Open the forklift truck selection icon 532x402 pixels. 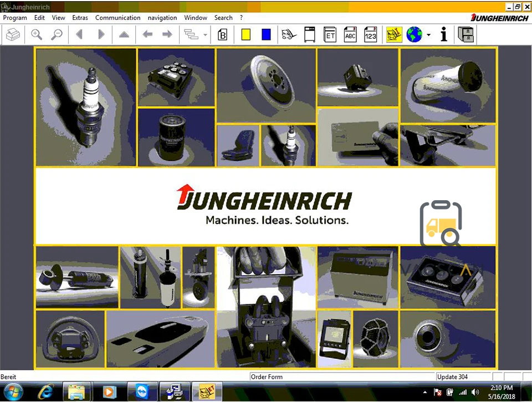289,34
